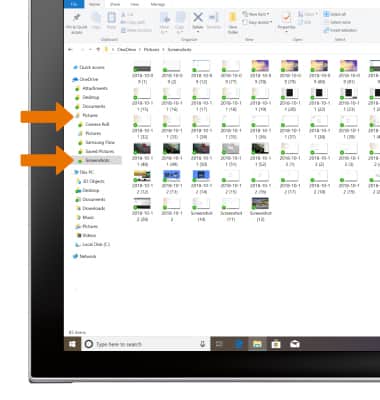The image size is (380, 400).
Task: Select This PC in navigation pane
Action: [84, 172]
